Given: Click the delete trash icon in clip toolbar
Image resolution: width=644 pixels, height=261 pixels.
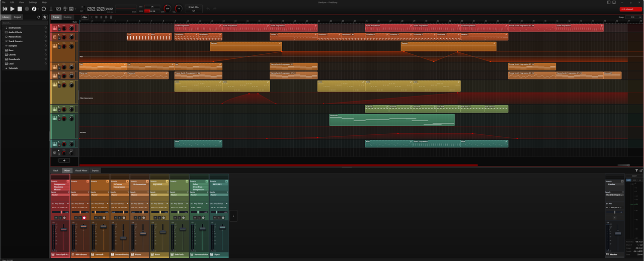Looking at the screenshot, I should tap(110, 17).
